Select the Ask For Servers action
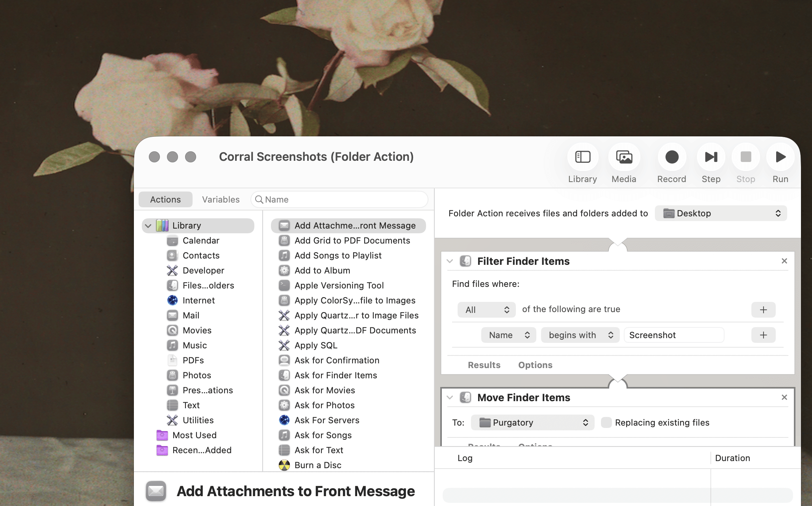The height and width of the screenshot is (506, 812). click(327, 420)
